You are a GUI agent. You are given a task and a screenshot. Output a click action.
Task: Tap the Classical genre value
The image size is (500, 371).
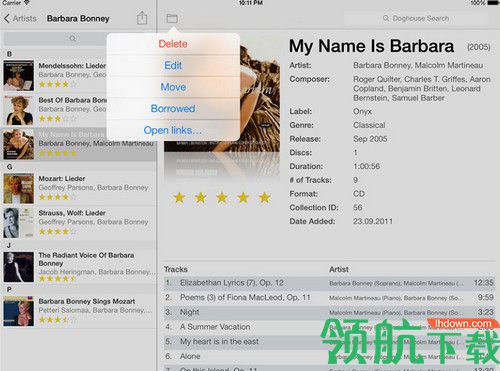(369, 125)
